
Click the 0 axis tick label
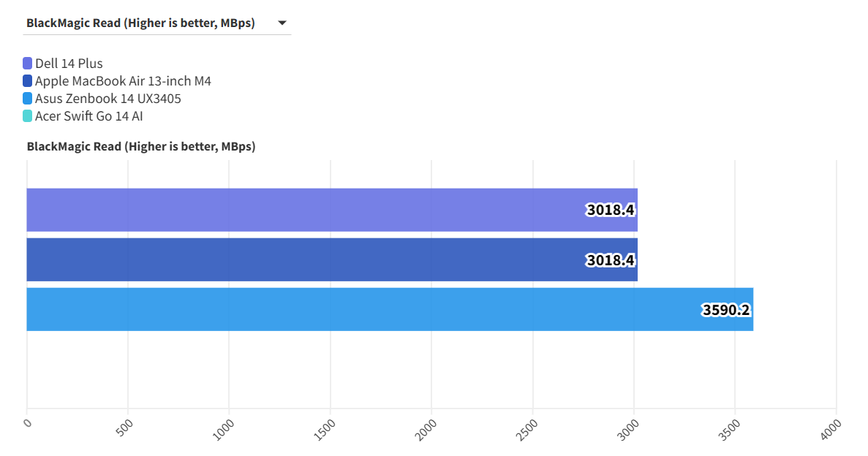point(28,422)
